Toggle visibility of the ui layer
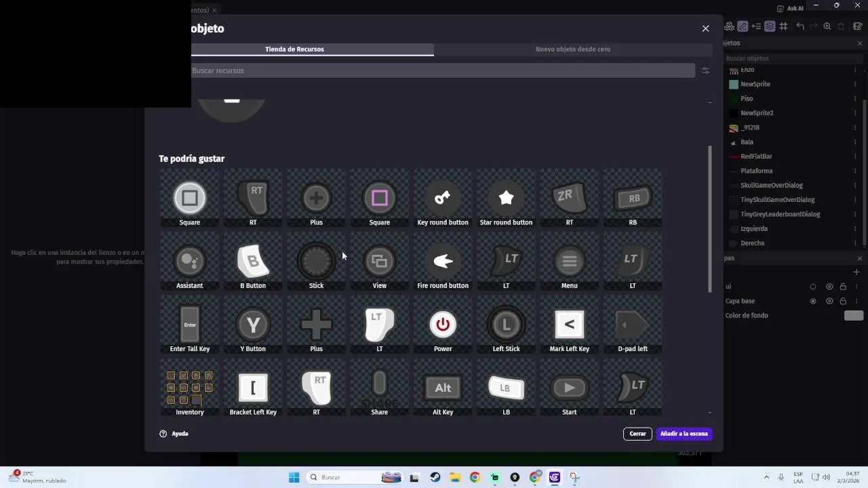The height and width of the screenshot is (488, 868). (829, 287)
